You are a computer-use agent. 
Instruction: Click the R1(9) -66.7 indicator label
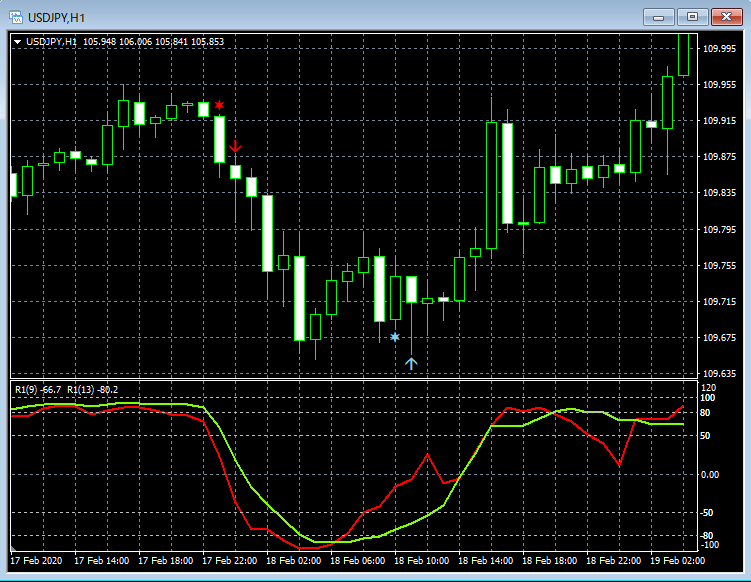(x=38, y=390)
